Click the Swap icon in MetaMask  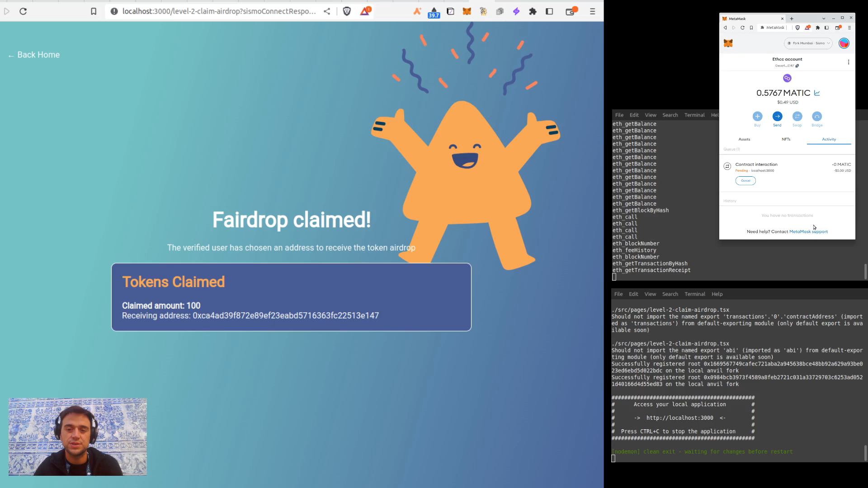pos(797,117)
